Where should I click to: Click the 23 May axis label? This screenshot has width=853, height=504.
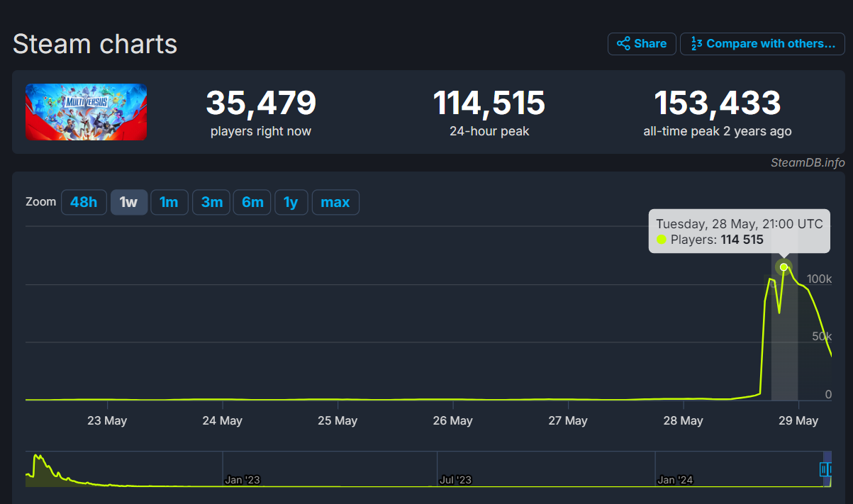(107, 420)
